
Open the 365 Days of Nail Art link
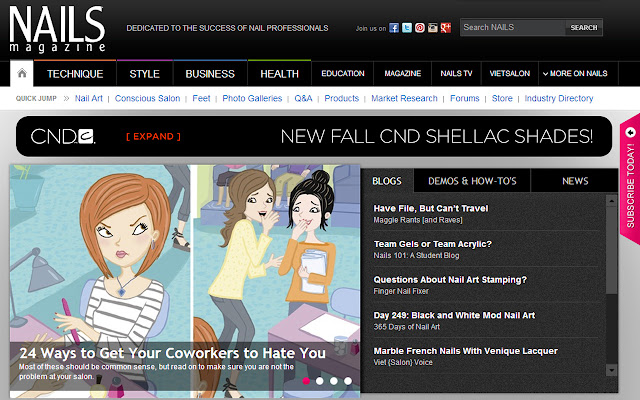[x=407, y=327]
